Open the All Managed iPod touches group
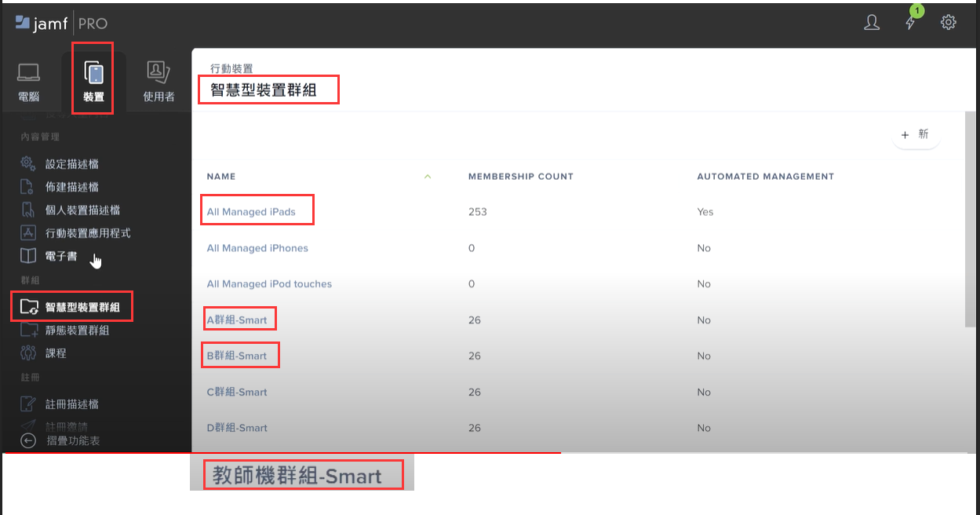 click(269, 283)
